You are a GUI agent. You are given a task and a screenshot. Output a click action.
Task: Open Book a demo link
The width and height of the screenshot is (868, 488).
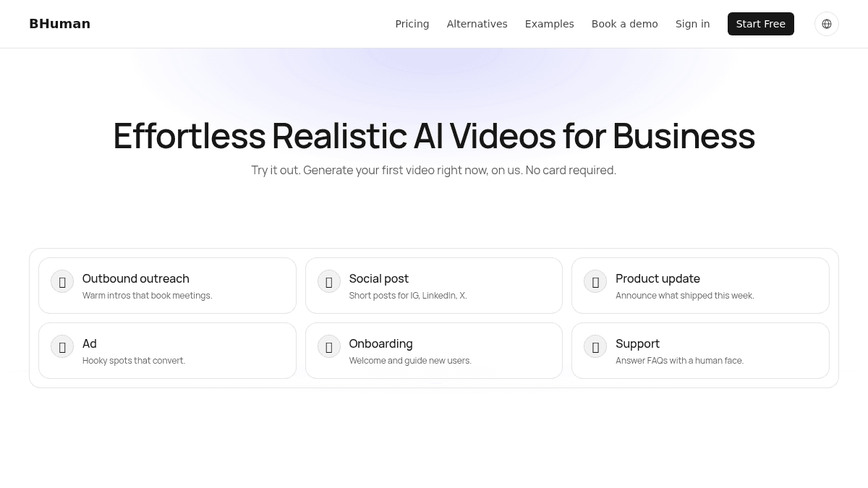click(x=625, y=24)
